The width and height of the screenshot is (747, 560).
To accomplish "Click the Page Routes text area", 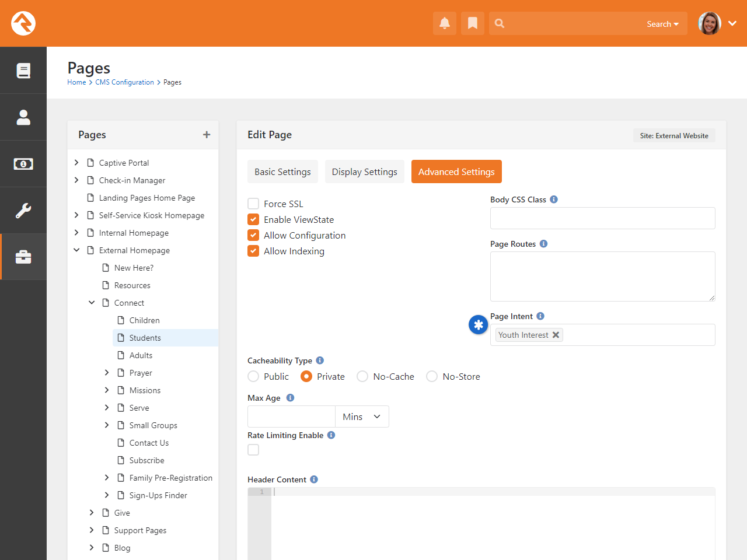I will tap(603, 276).
